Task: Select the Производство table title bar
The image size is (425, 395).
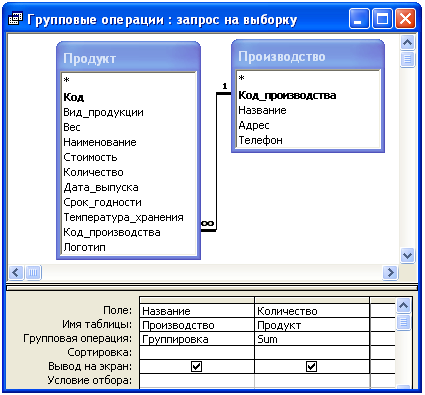Action: pos(308,56)
